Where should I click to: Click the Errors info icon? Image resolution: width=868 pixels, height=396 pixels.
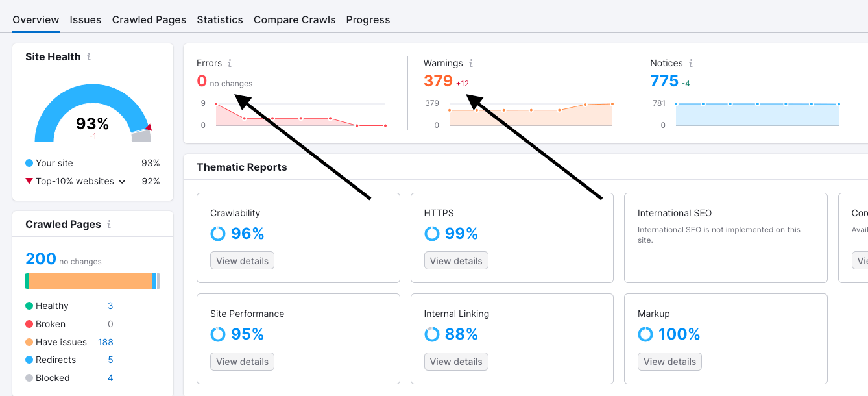230,64
